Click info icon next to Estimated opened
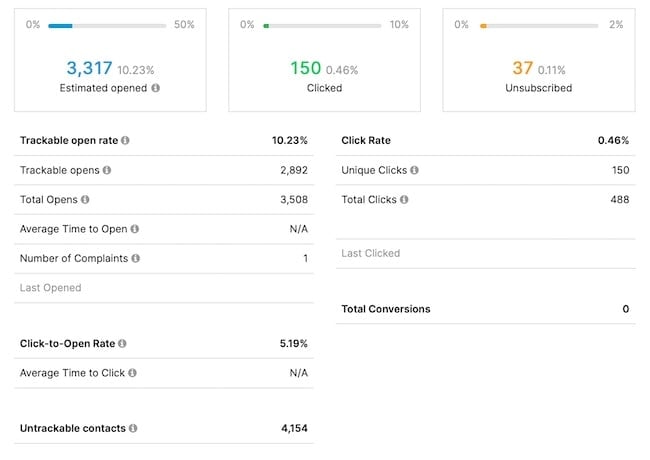 [x=156, y=88]
